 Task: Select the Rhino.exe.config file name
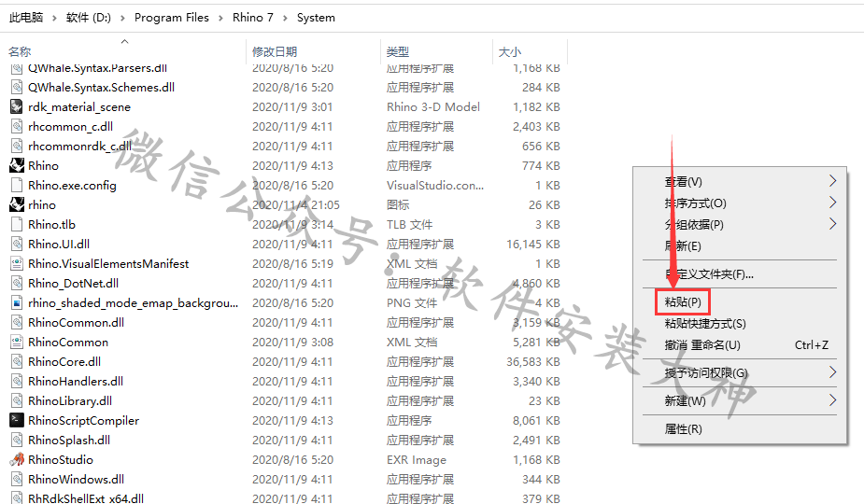[72, 185]
